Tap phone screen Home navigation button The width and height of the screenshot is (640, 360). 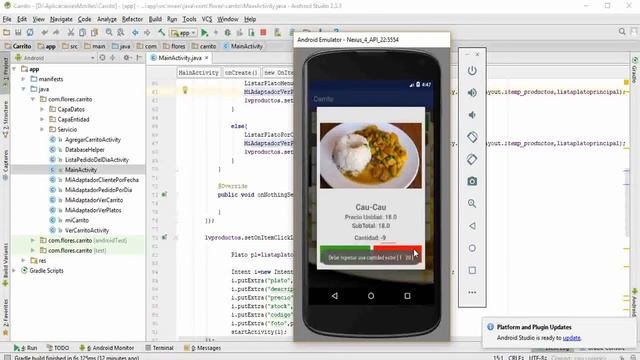[x=371, y=296]
